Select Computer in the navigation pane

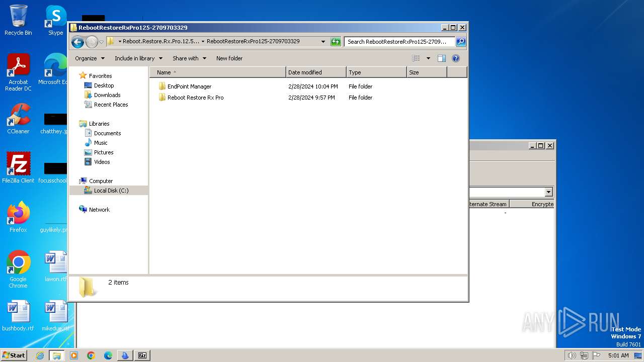[101, 181]
